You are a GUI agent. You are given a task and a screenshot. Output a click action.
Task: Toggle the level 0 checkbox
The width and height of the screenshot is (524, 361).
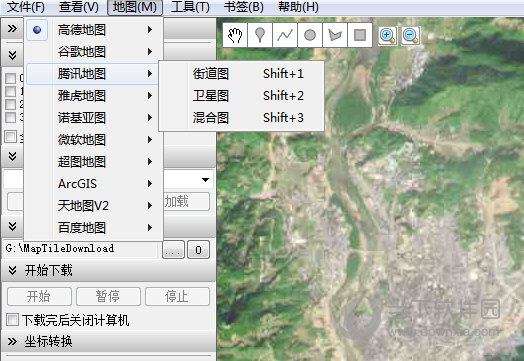pos(10,78)
